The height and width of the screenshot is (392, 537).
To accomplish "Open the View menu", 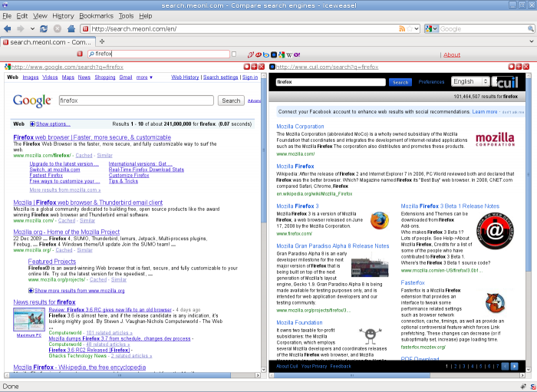I will (40, 16).
